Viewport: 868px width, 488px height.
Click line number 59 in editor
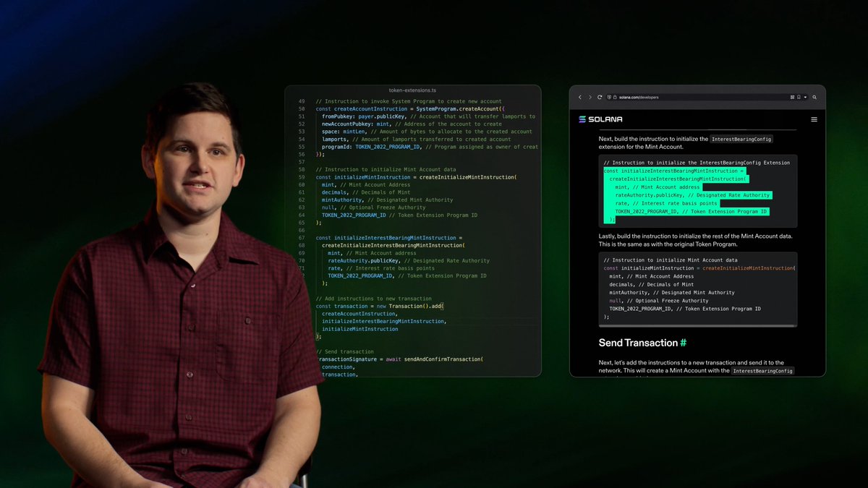(x=302, y=177)
